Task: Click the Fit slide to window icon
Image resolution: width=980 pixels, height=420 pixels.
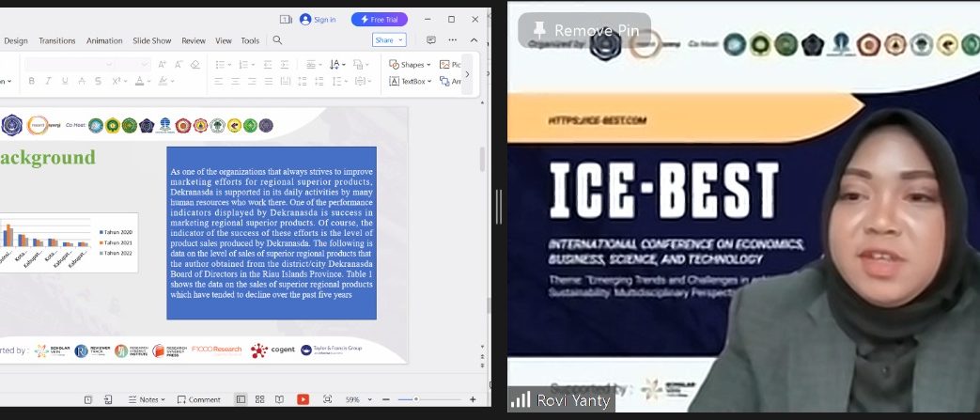Action: pyautogui.click(x=328, y=399)
